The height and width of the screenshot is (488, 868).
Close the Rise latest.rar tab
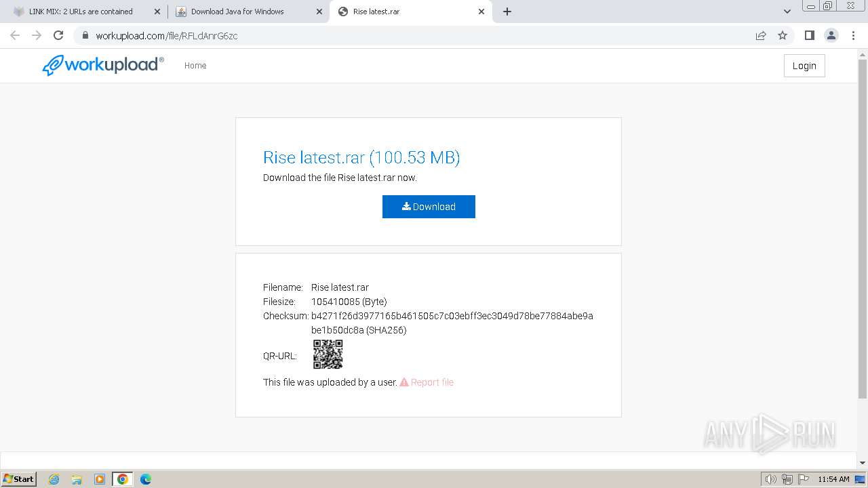click(x=481, y=12)
